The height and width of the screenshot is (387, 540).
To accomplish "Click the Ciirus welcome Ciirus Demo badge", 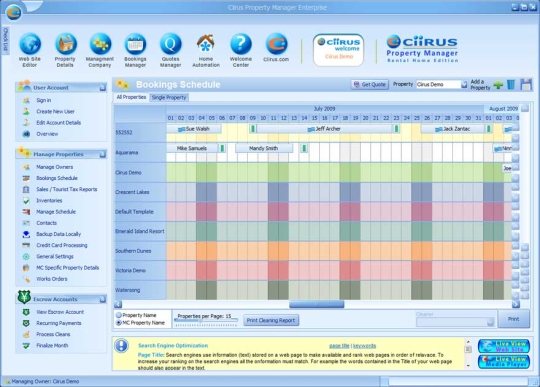I will pos(338,50).
